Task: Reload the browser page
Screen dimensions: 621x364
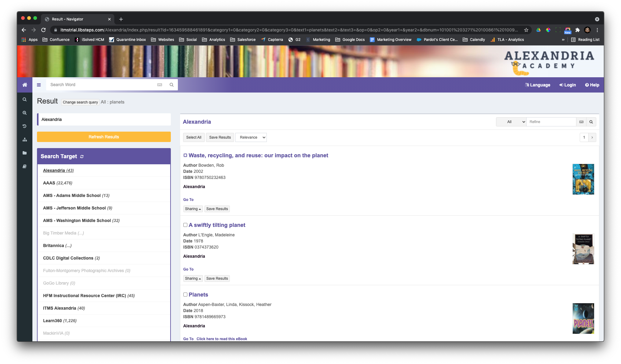Action: click(43, 30)
